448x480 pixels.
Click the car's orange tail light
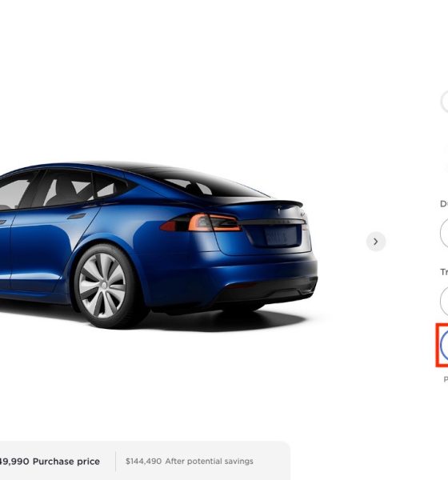214,222
